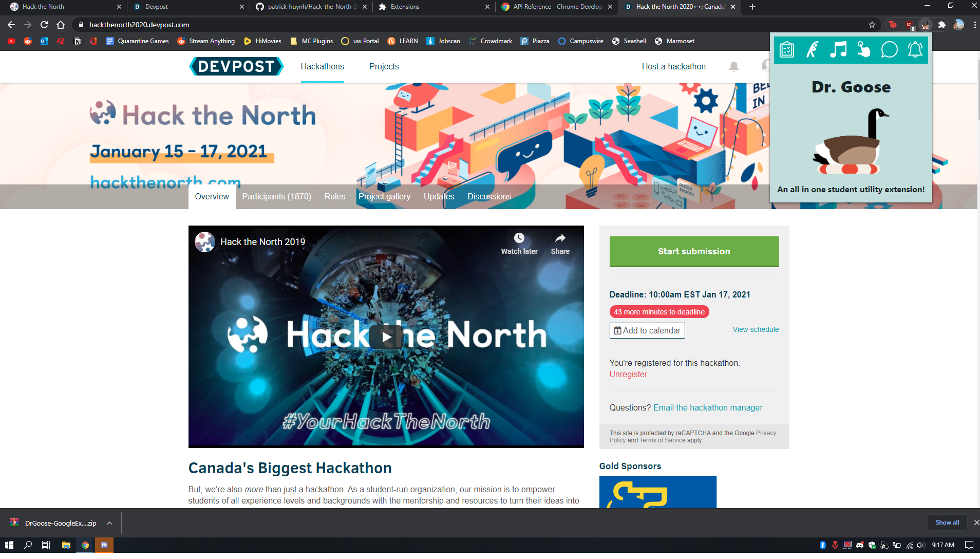Reload the current page
This screenshot has height=559, width=980.
coord(44,25)
